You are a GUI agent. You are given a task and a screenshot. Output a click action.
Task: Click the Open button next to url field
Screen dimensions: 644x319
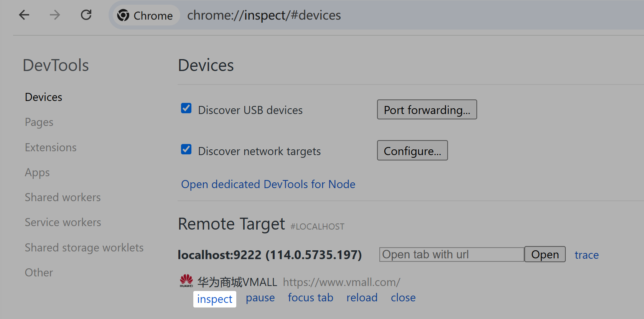tap(545, 255)
